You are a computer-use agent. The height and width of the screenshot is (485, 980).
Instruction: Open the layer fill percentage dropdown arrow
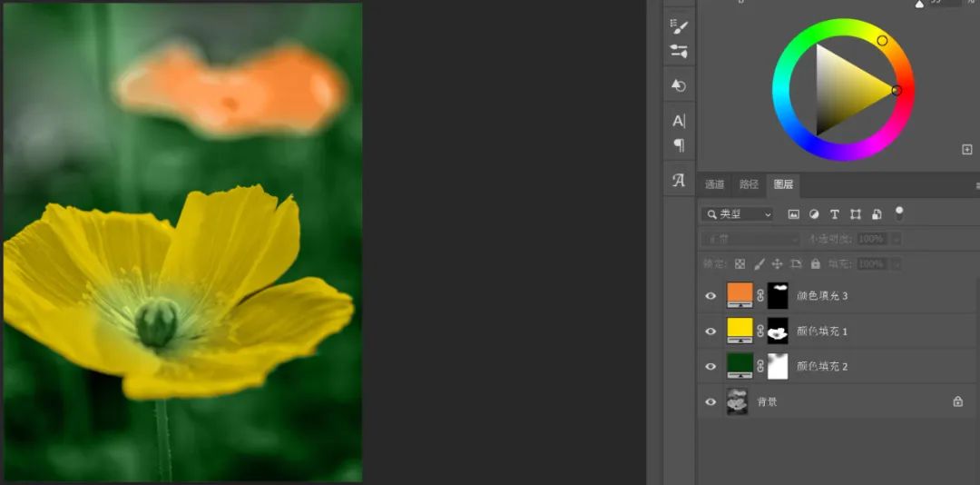[x=897, y=263]
